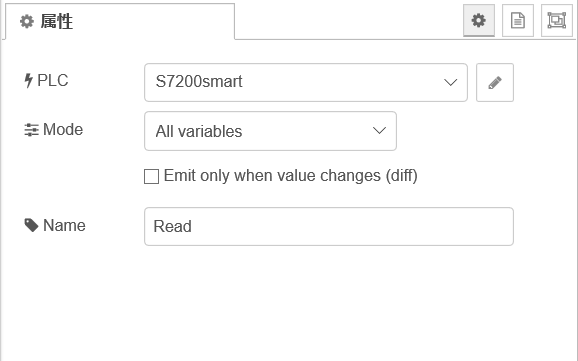Click the sliders icon beside Mode
Screen dimensions: 578x361
(31, 130)
